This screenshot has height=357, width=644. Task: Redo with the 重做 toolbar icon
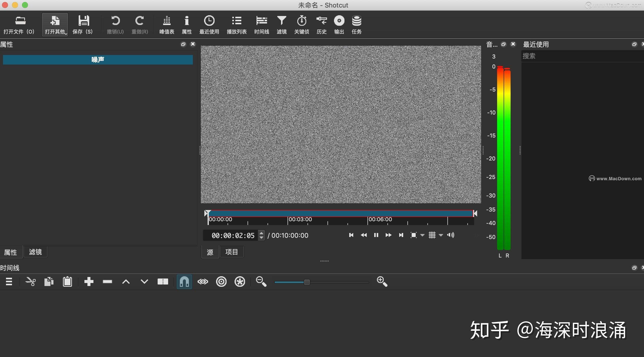point(140,25)
